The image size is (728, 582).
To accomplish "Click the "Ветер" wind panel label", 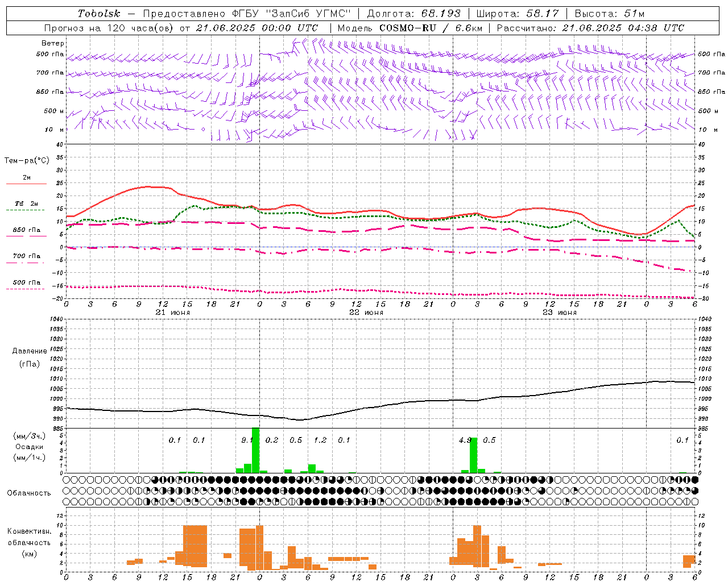I will pyautogui.click(x=53, y=43).
